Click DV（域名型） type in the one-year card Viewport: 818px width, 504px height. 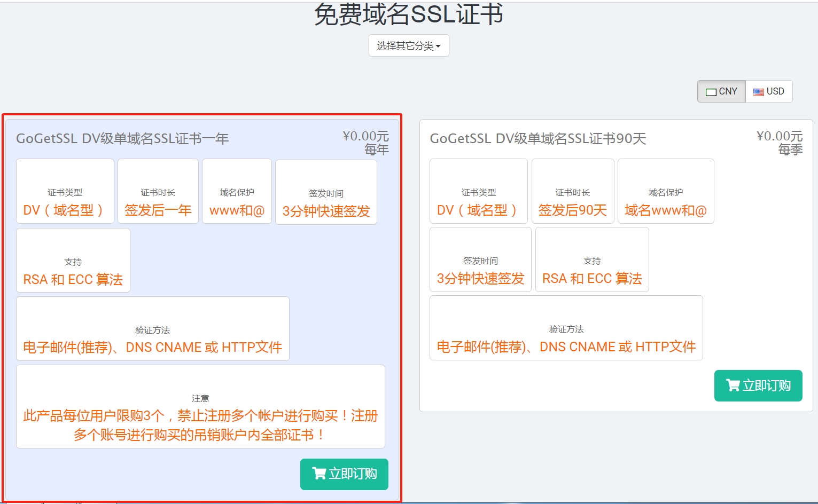65,191
